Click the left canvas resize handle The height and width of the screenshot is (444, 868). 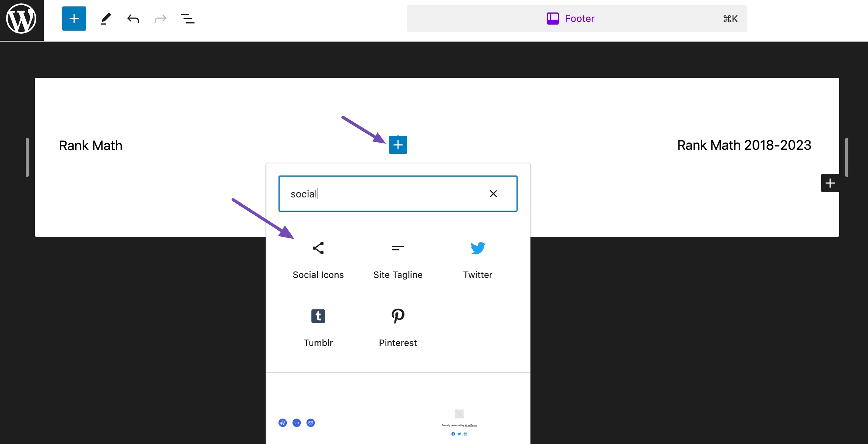(27, 157)
